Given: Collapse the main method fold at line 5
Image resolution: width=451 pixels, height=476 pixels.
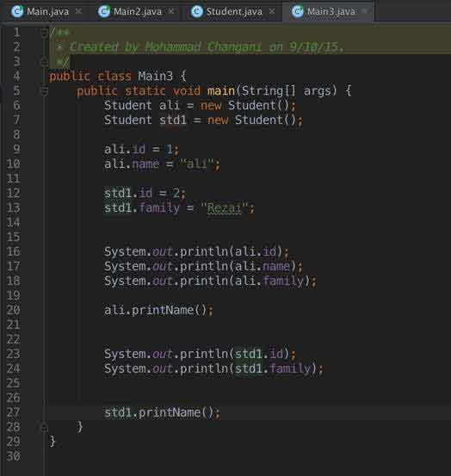Looking at the screenshot, I should tap(44, 90).
